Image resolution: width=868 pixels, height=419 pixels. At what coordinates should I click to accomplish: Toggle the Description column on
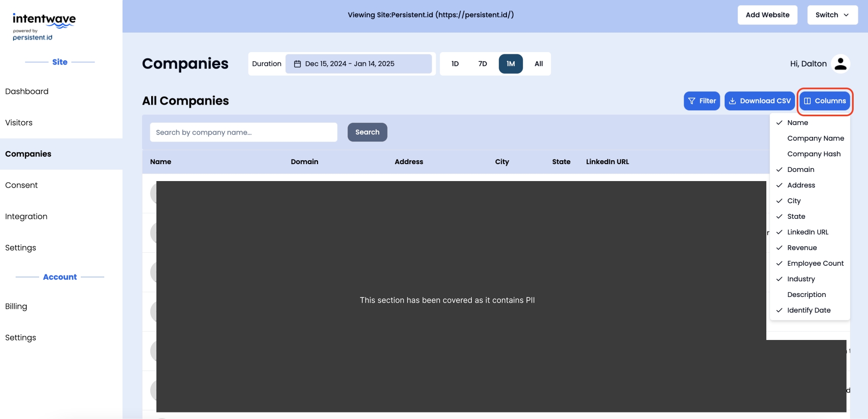(x=806, y=294)
